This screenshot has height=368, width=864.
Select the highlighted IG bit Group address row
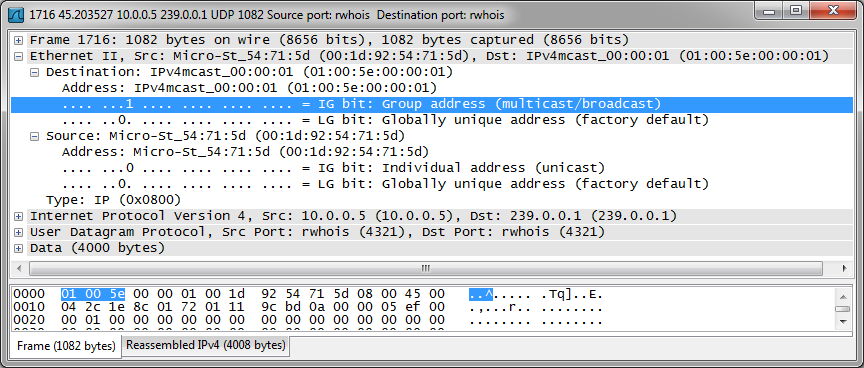(x=431, y=104)
